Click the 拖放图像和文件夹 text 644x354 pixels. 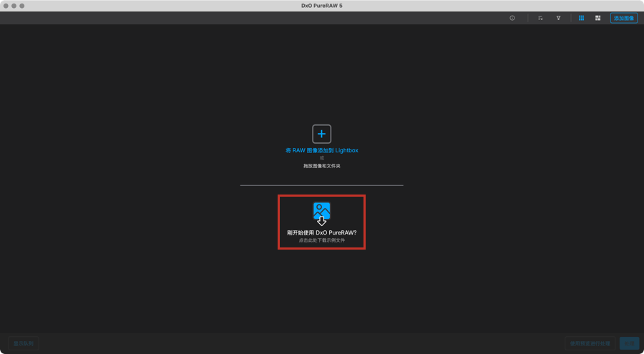(321, 167)
